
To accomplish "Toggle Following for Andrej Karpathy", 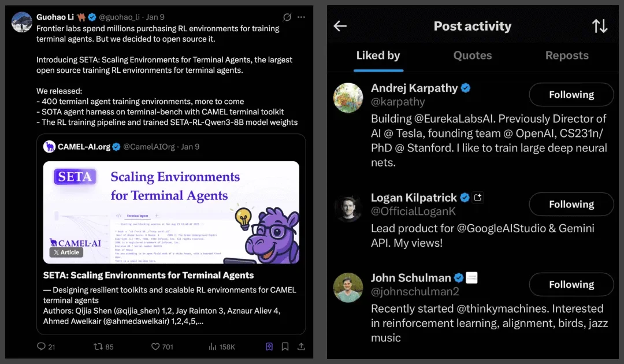I will click(x=571, y=95).
